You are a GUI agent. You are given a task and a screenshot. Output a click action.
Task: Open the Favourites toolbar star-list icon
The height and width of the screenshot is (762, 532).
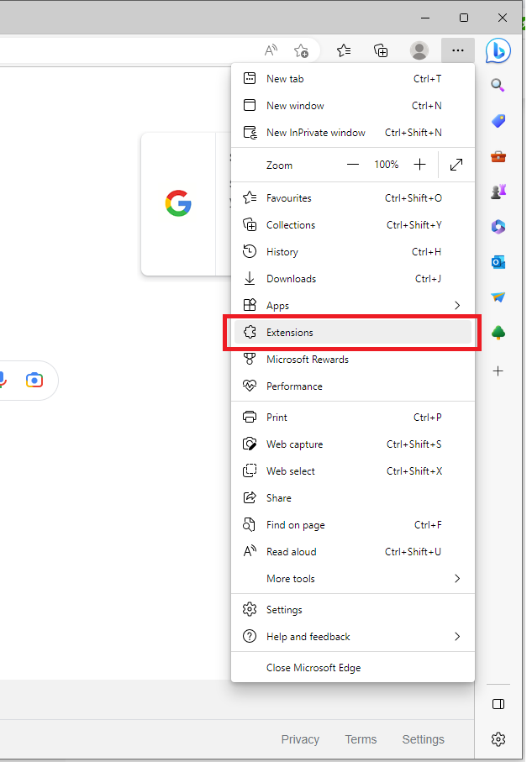344,50
